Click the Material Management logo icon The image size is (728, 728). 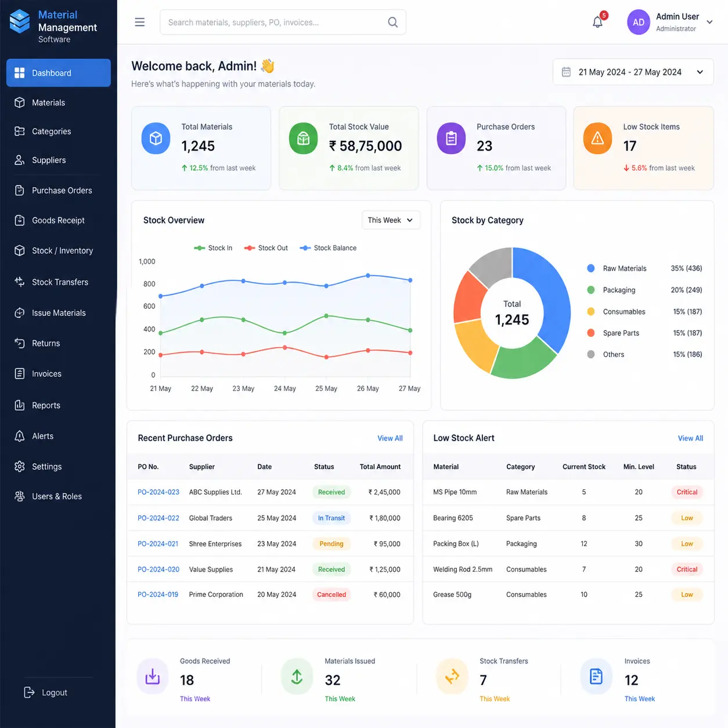(20, 21)
